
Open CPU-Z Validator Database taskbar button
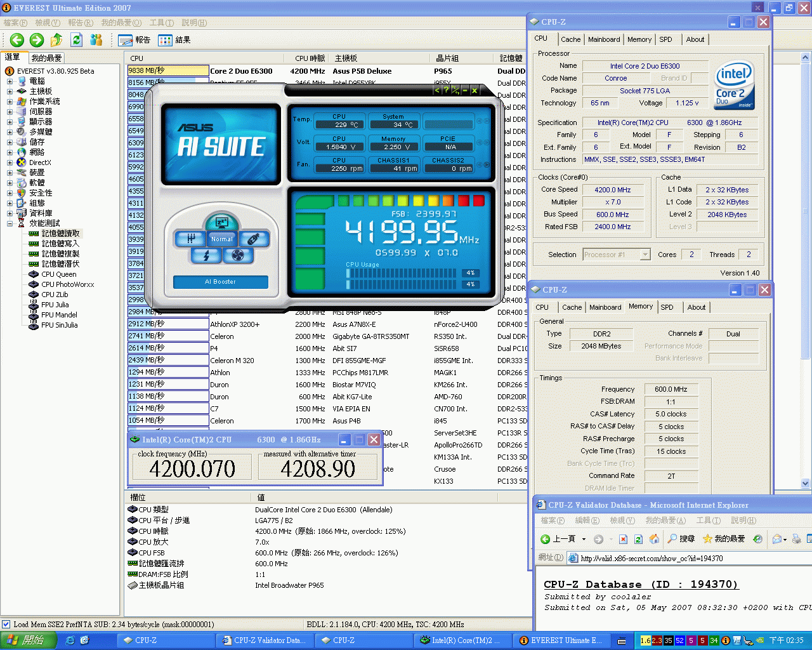(x=264, y=640)
